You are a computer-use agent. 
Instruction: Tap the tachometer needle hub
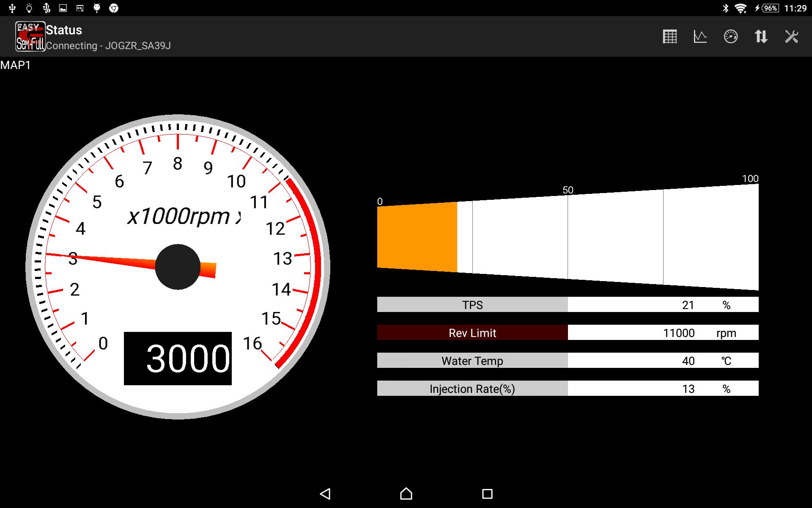pos(178,267)
